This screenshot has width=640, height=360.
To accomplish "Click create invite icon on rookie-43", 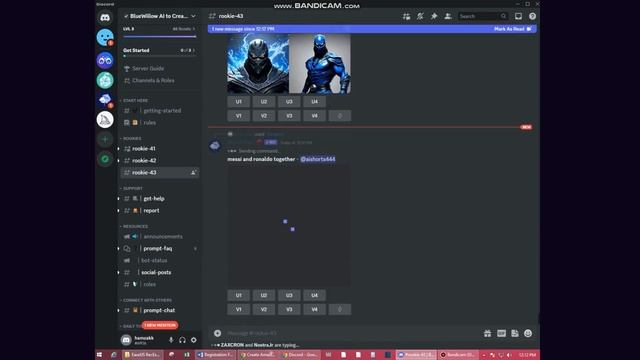I will pyautogui.click(x=193, y=173).
